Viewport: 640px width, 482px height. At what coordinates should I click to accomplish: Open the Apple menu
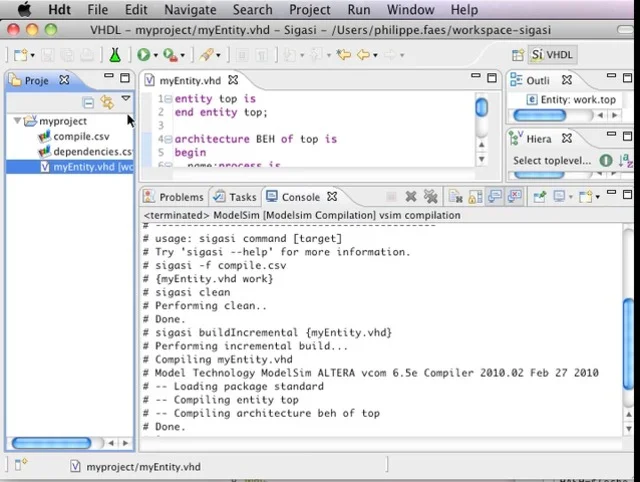(x=24, y=9)
